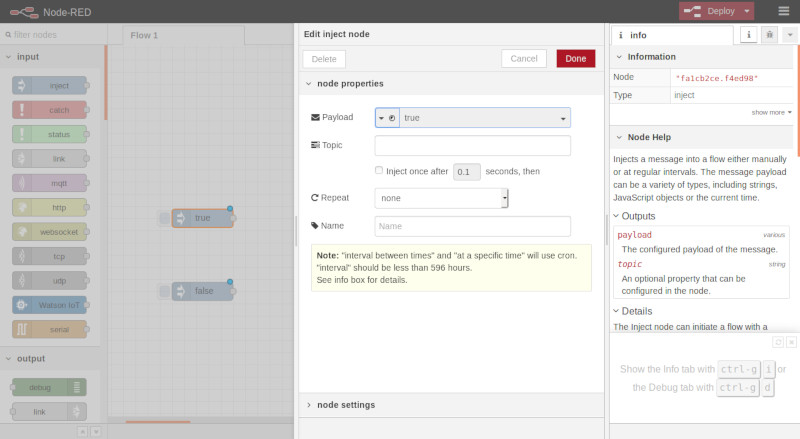Delete the inject node

[x=324, y=59]
